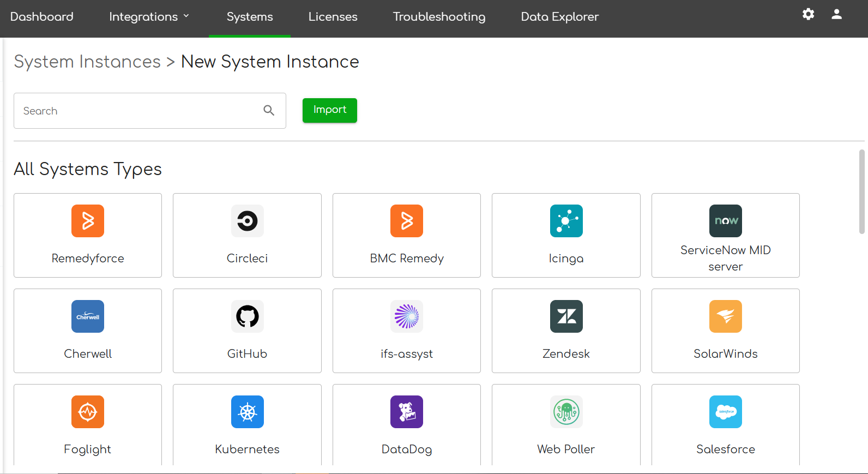Image resolution: width=868 pixels, height=474 pixels.
Task: Click the BMC Remedy icon
Action: [407, 221]
